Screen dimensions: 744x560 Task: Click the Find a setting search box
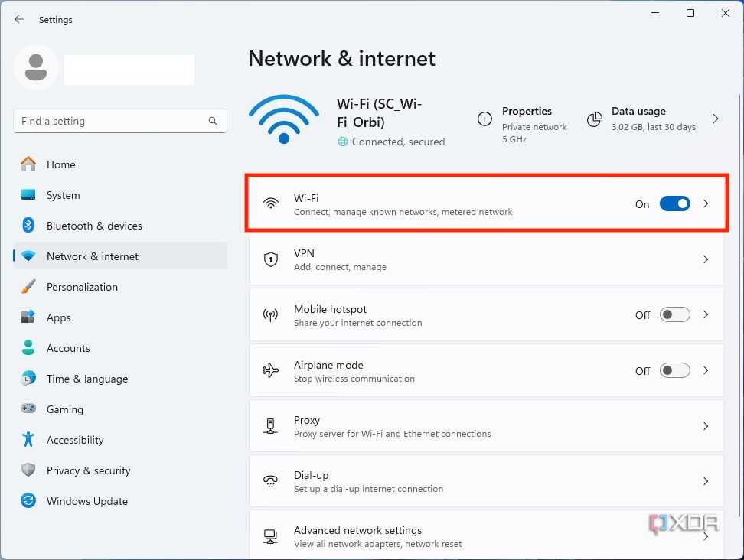point(120,121)
